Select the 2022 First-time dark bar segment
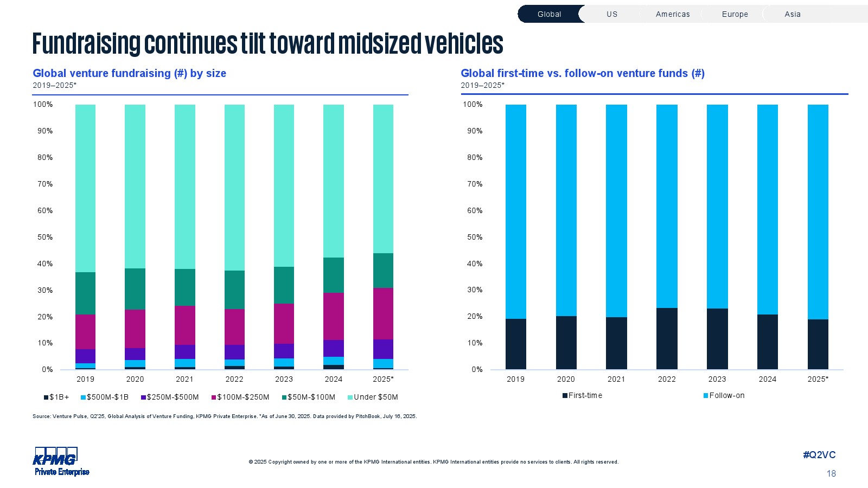The width and height of the screenshot is (868, 488). (x=667, y=339)
